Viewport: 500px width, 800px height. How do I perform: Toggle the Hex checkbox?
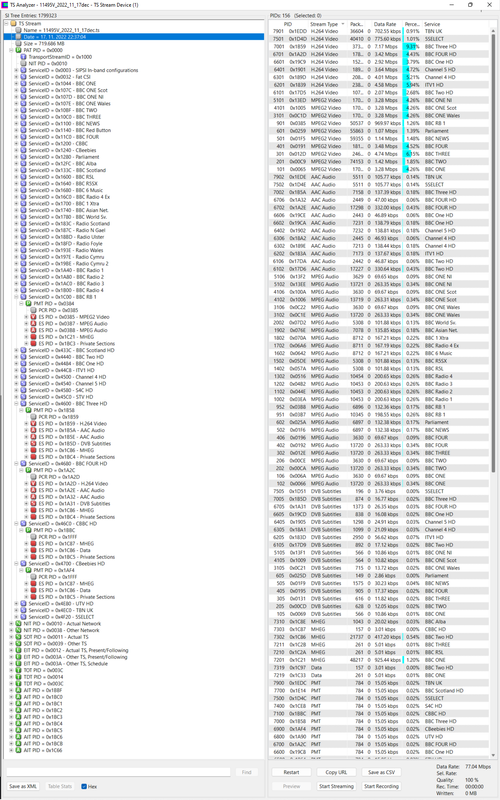(84, 786)
